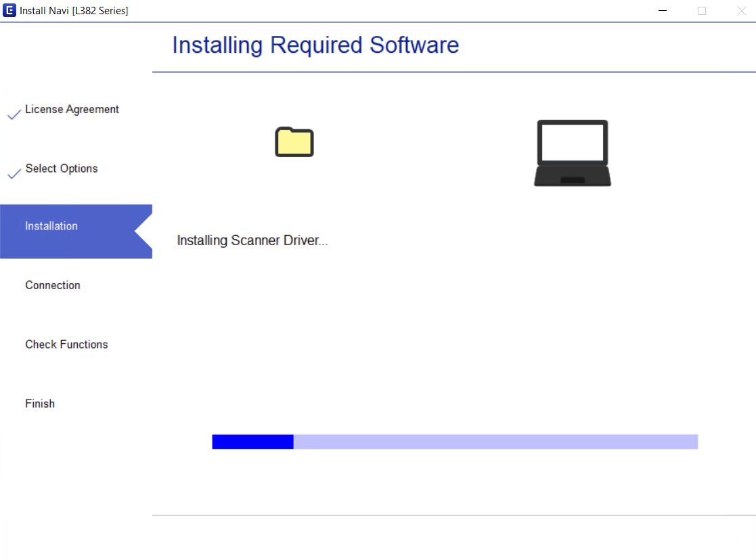Image resolution: width=756 pixels, height=560 pixels.
Task: Open the Connection step
Action: click(52, 285)
